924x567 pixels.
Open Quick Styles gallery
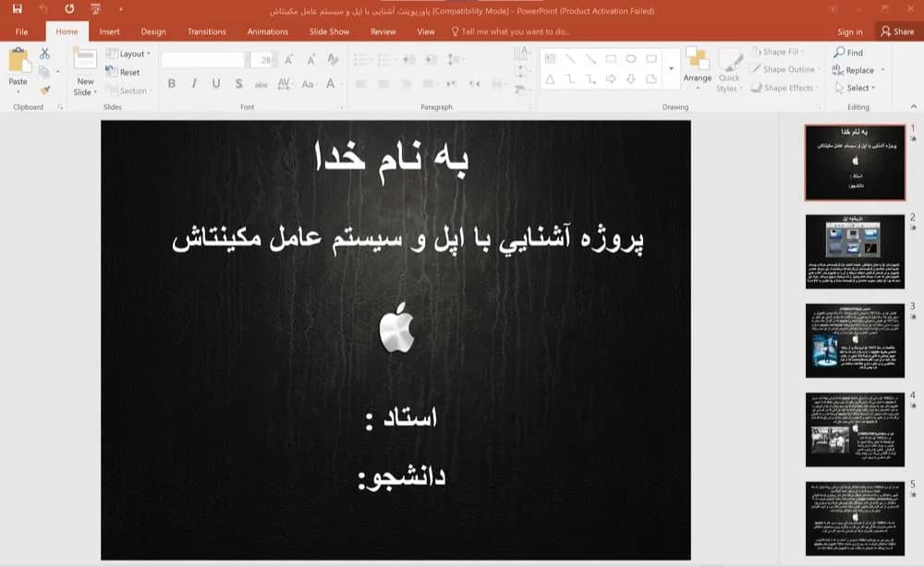pyautogui.click(x=730, y=71)
